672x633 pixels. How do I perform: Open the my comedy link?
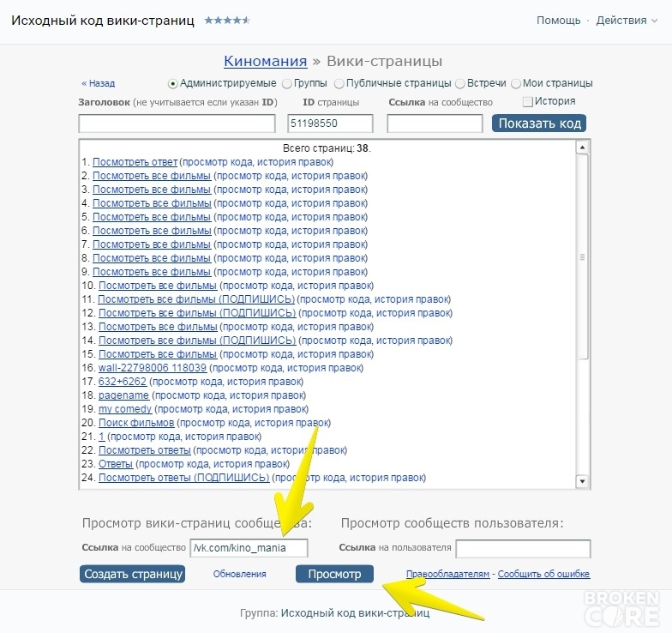[125, 409]
